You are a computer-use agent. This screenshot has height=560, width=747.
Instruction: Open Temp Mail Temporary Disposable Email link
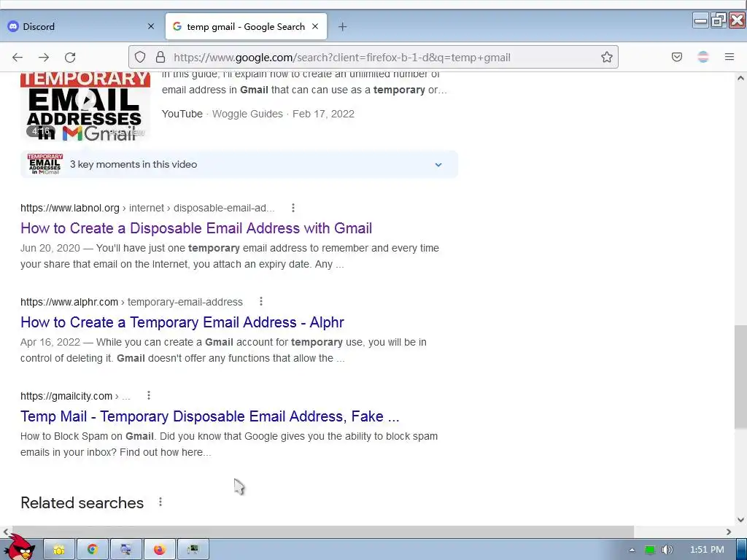point(209,416)
